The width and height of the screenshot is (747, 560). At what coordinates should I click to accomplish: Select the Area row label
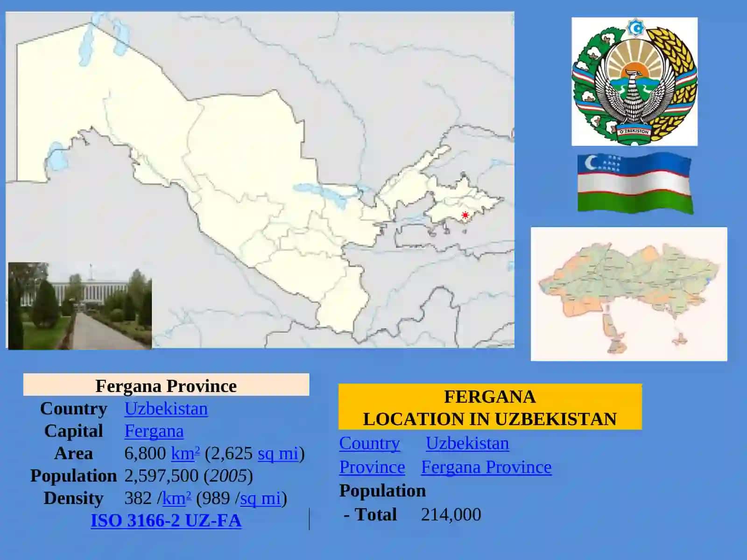pyautogui.click(x=74, y=454)
